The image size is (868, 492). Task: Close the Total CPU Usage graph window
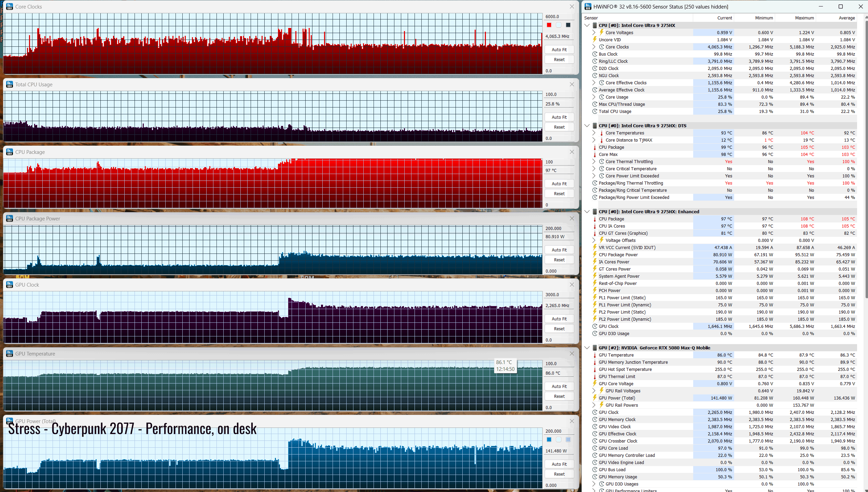(x=572, y=84)
